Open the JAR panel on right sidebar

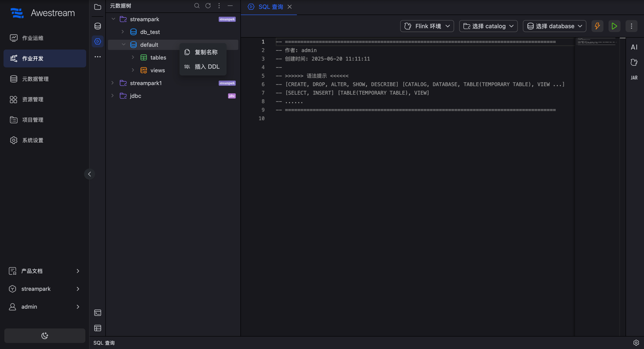tap(634, 78)
